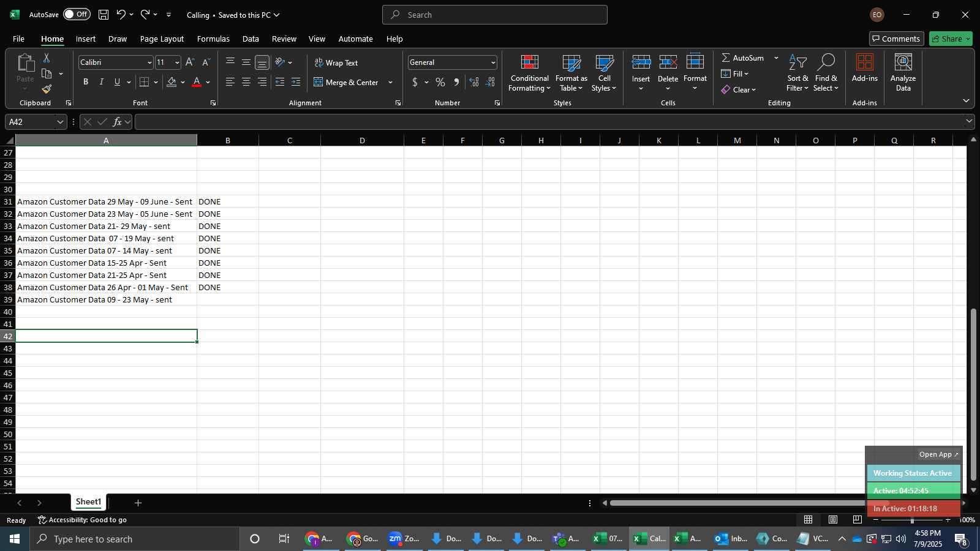Toggle Bold formatting

point(86,82)
